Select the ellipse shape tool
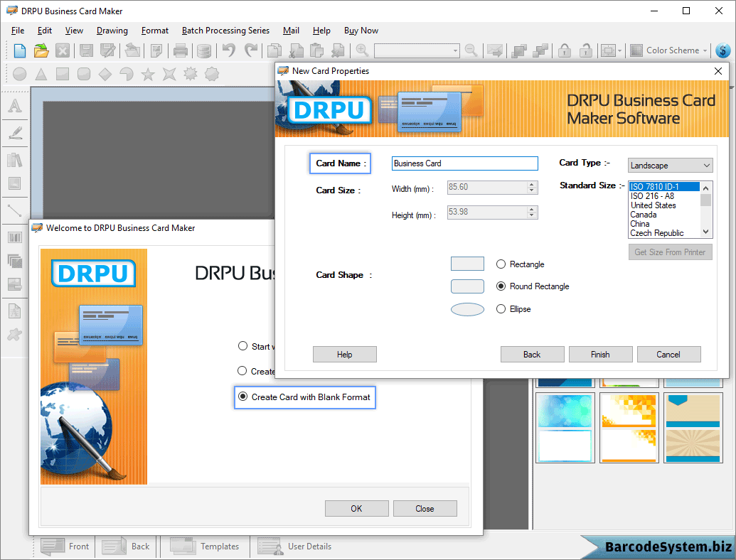The width and height of the screenshot is (736, 560). (20, 74)
